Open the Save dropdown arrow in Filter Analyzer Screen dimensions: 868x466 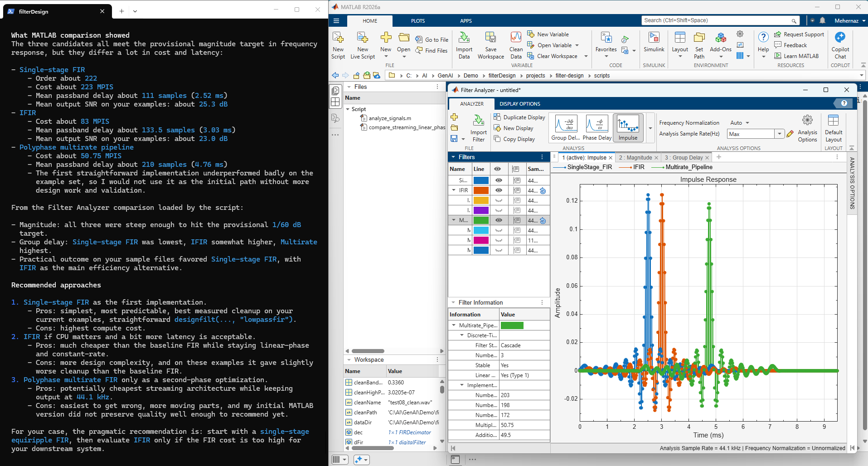point(463,139)
